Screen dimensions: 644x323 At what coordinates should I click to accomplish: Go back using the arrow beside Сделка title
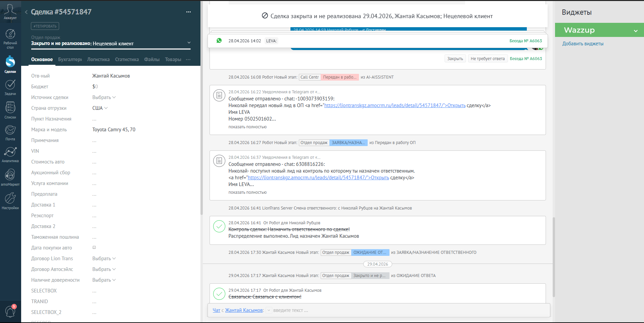[x=26, y=12]
